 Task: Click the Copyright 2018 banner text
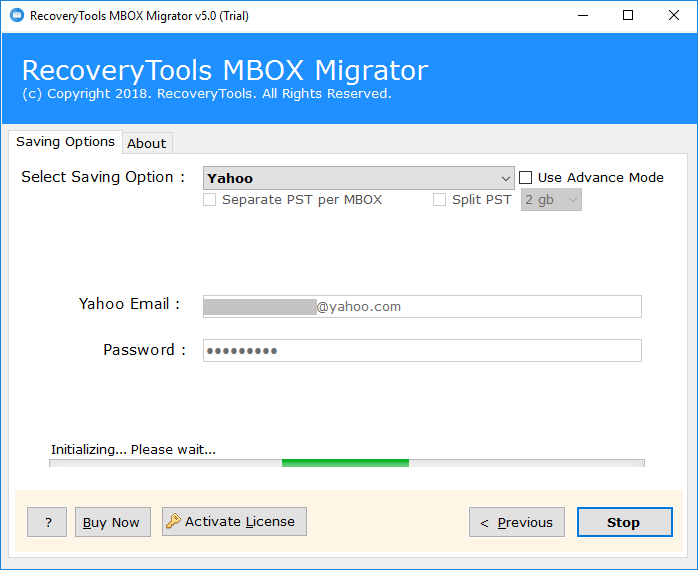pyautogui.click(x=207, y=94)
